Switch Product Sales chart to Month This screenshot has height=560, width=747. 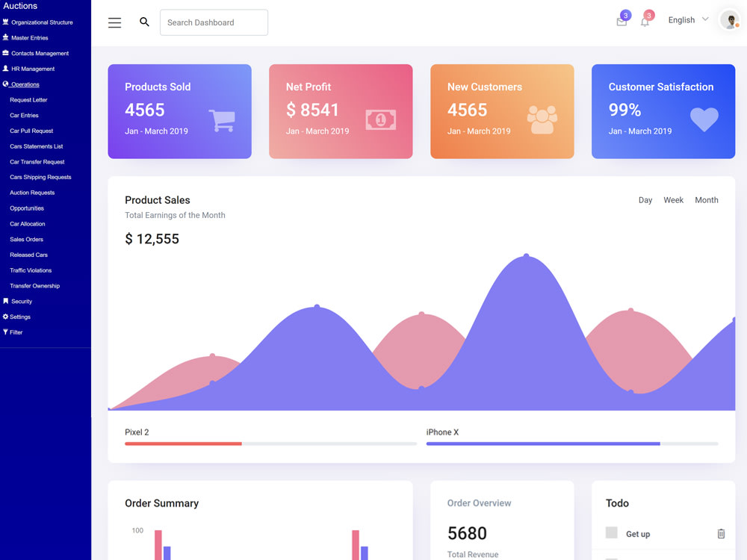[x=707, y=200]
